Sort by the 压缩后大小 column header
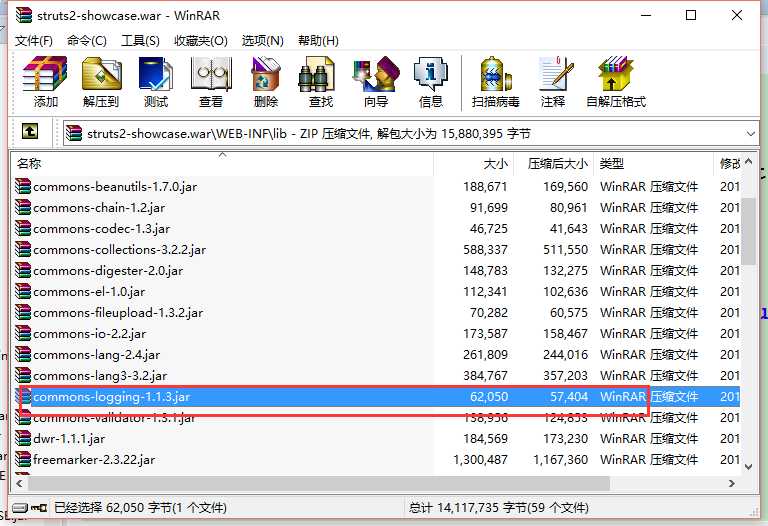 (553, 164)
